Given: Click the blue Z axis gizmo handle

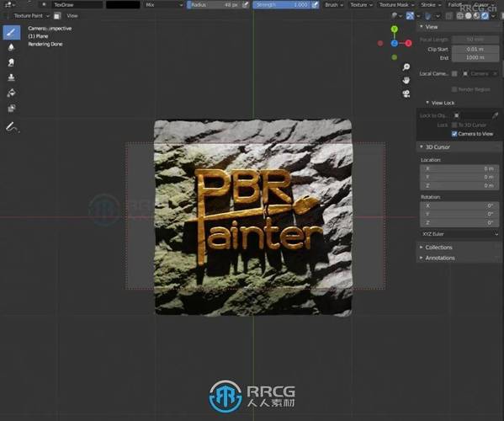Looking at the screenshot, I should (395, 43).
